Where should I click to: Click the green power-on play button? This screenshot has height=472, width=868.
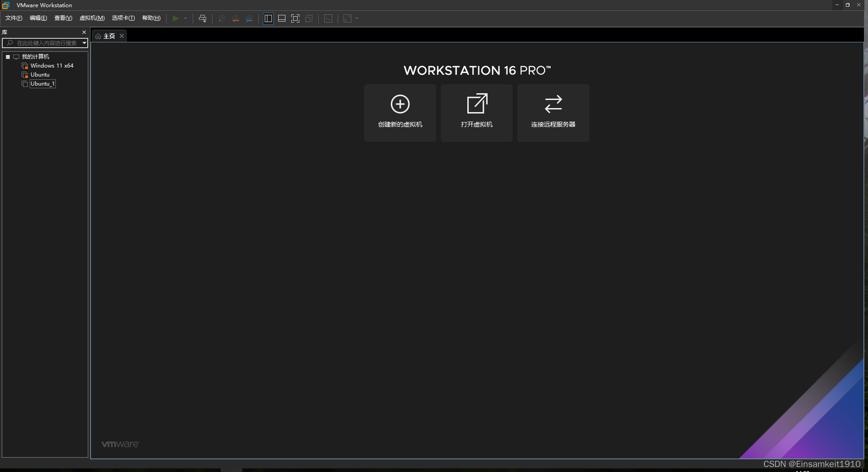tap(176, 18)
